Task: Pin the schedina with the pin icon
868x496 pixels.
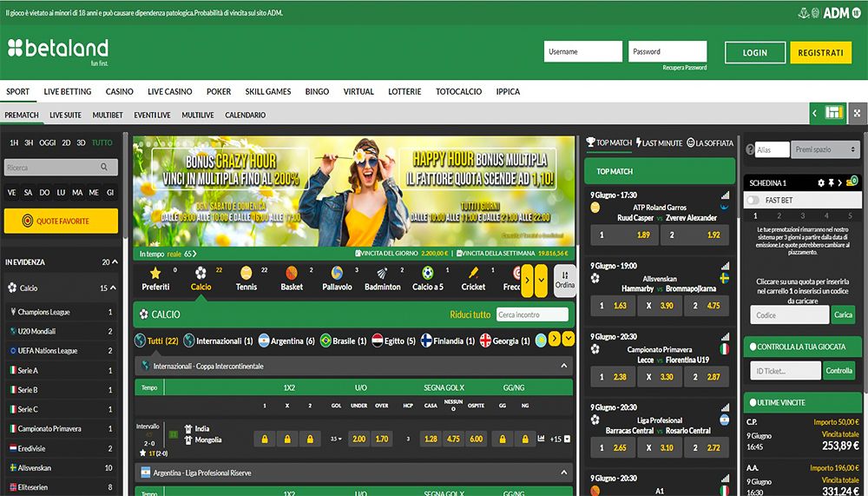Action: 831,183
